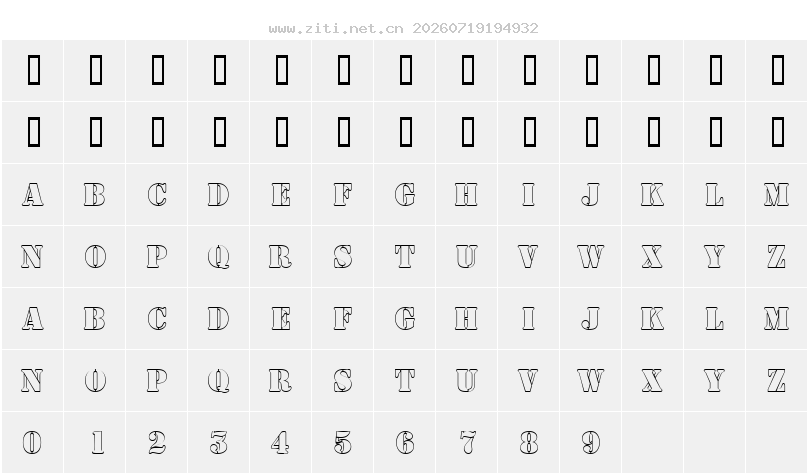The width and height of the screenshot is (808, 476).
Task: Click the uppercase A glyph in third row
Action: pos(33,195)
